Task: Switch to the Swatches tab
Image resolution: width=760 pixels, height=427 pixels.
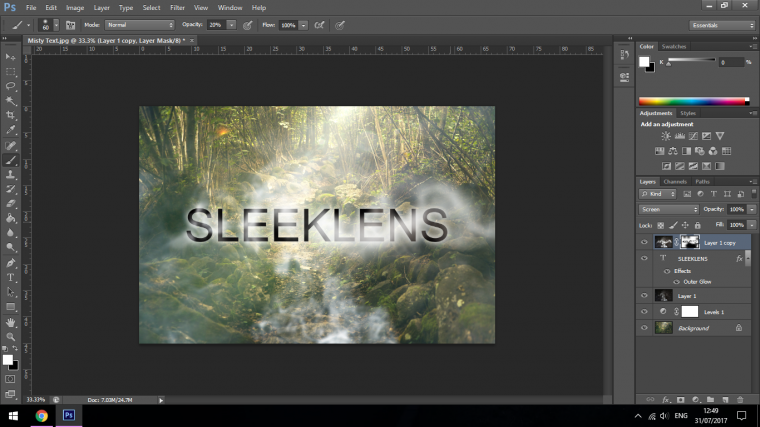Action: (x=674, y=47)
